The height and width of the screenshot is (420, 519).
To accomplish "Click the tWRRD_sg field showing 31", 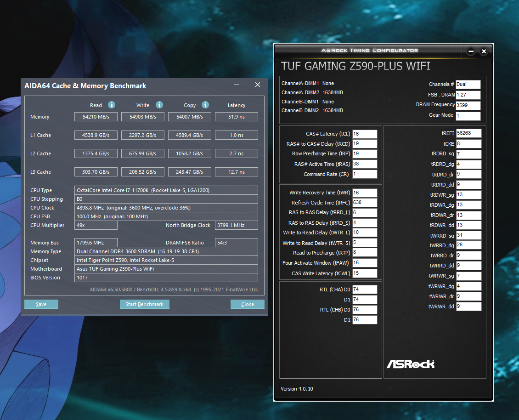I will 468,235.
